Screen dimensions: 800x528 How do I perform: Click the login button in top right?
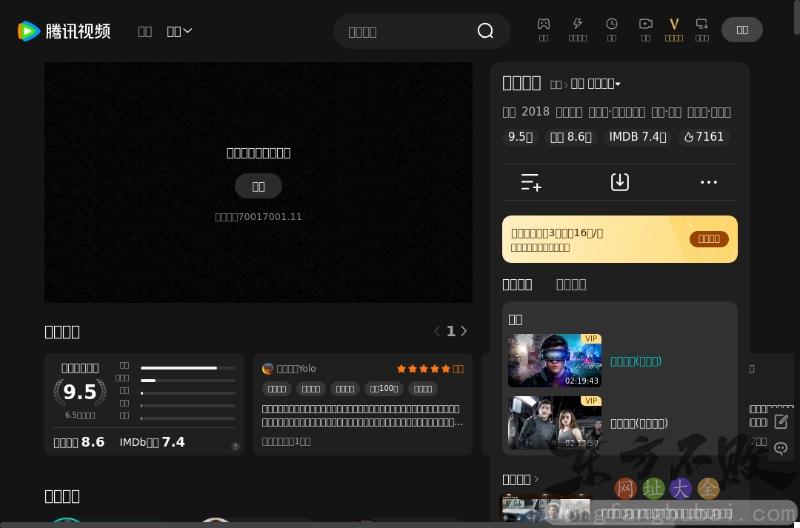coord(742,30)
